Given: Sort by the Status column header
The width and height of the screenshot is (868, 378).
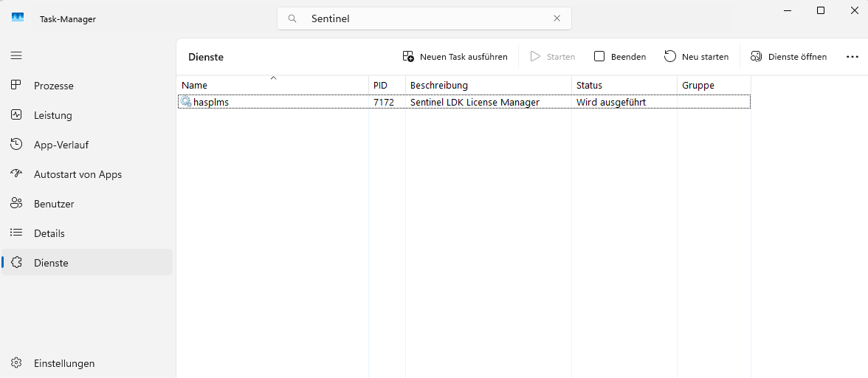Looking at the screenshot, I should click(624, 85).
